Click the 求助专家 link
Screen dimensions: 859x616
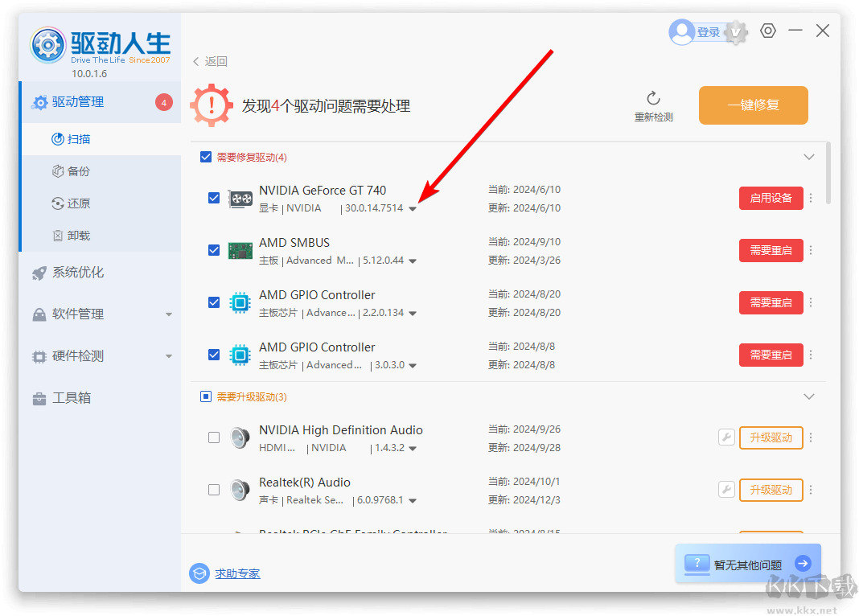click(x=237, y=573)
